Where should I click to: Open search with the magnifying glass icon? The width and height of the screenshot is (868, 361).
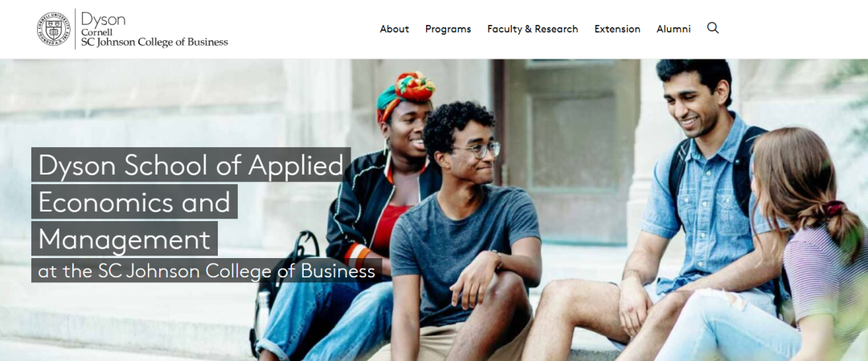click(x=713, y=28)
